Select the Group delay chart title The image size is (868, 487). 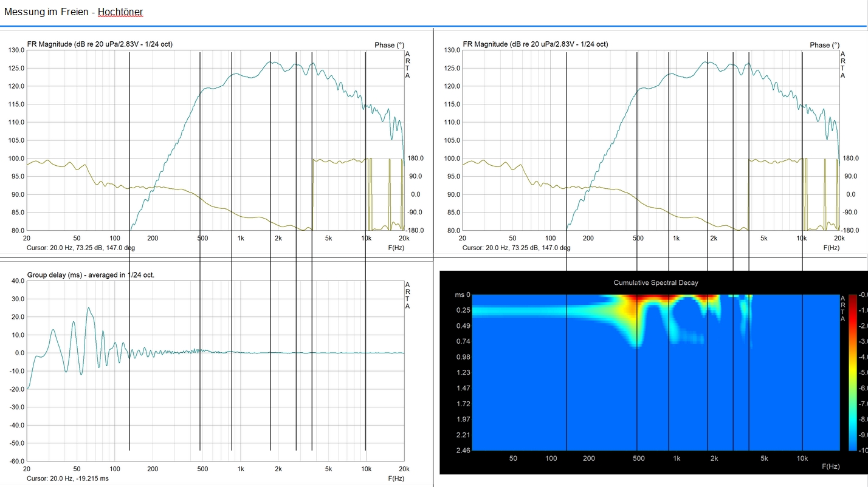click(91, 275)
